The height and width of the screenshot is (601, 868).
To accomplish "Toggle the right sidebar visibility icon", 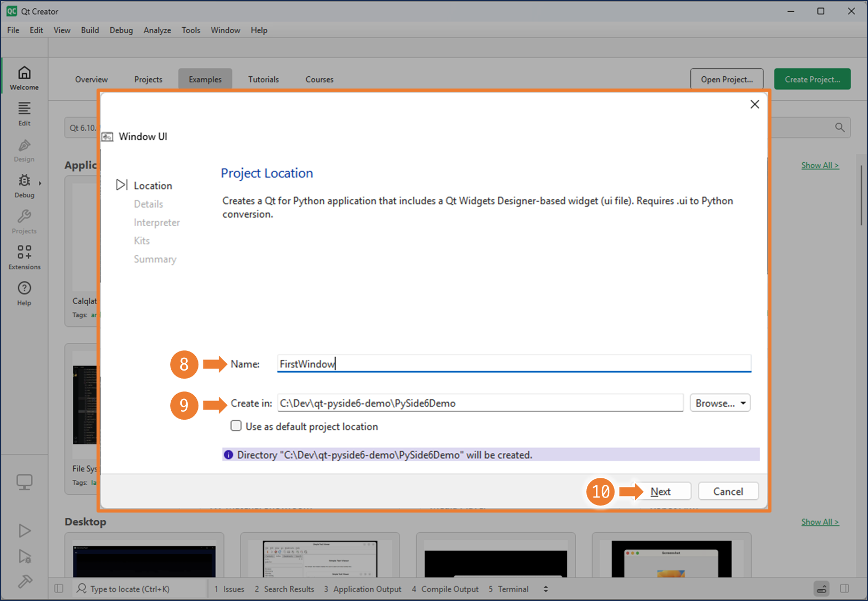I will (845, 589).
